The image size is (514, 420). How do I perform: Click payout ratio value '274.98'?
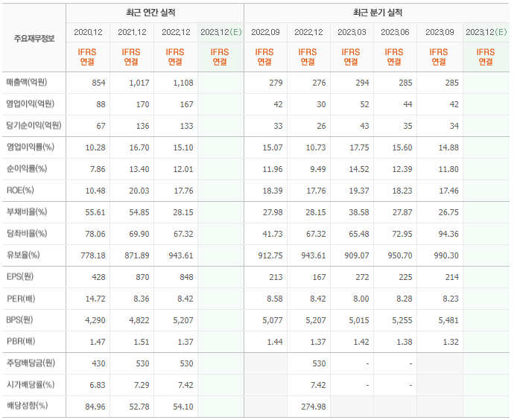pos(314,407)
